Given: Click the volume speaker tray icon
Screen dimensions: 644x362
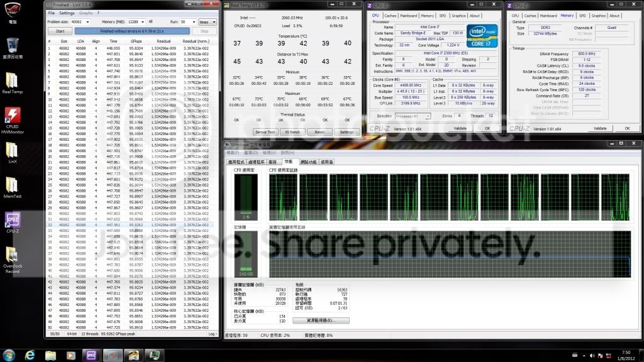Looking at the screenshot, I should 592,356.
